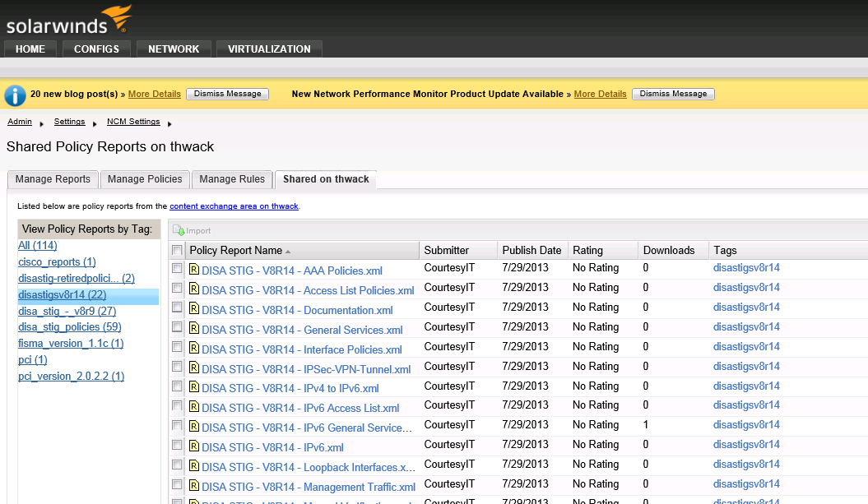
Task: Tick the checkbox for Interface Policies.xml row
Action: (177, 348)
